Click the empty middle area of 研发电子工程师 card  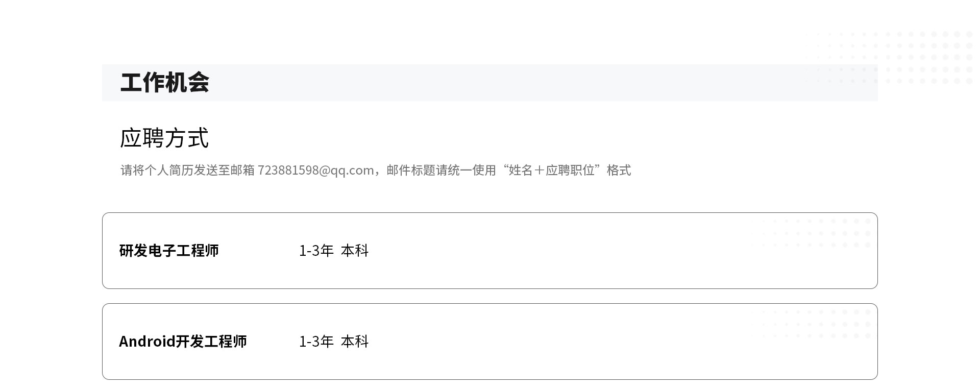click(561, 251)
